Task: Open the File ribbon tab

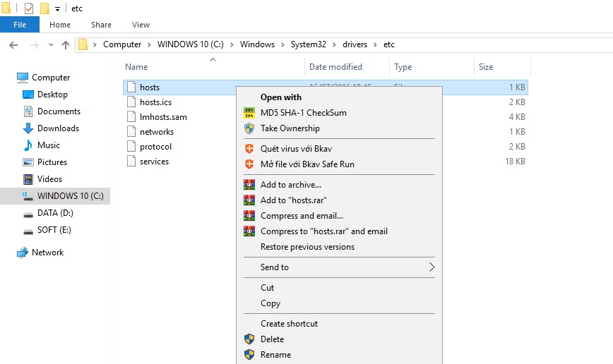Action: pos(20,25)
